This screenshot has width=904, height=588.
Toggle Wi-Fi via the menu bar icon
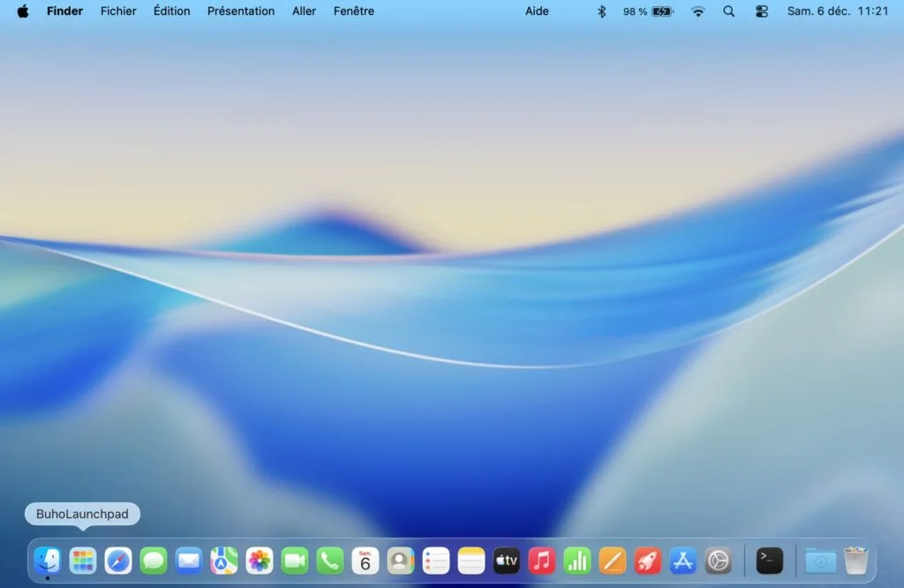click(698, 11)
